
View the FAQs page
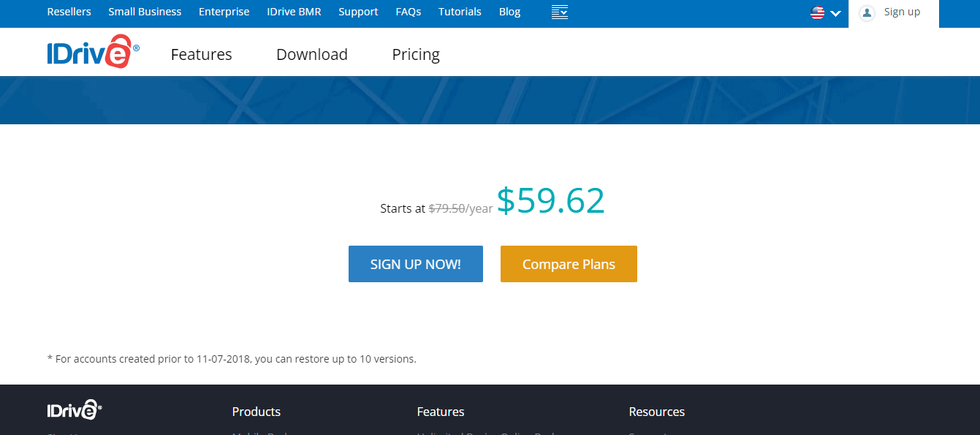pos(408,11)
